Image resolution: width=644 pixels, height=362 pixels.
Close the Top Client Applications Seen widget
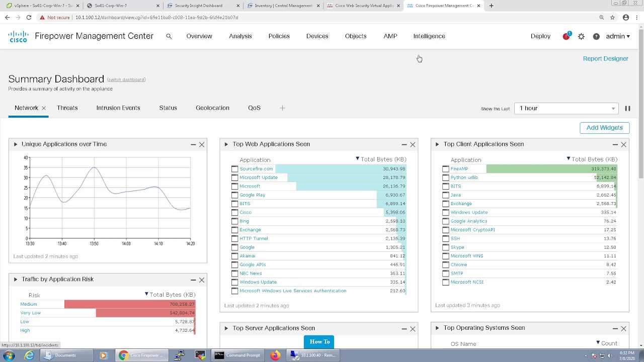[623, 144]
